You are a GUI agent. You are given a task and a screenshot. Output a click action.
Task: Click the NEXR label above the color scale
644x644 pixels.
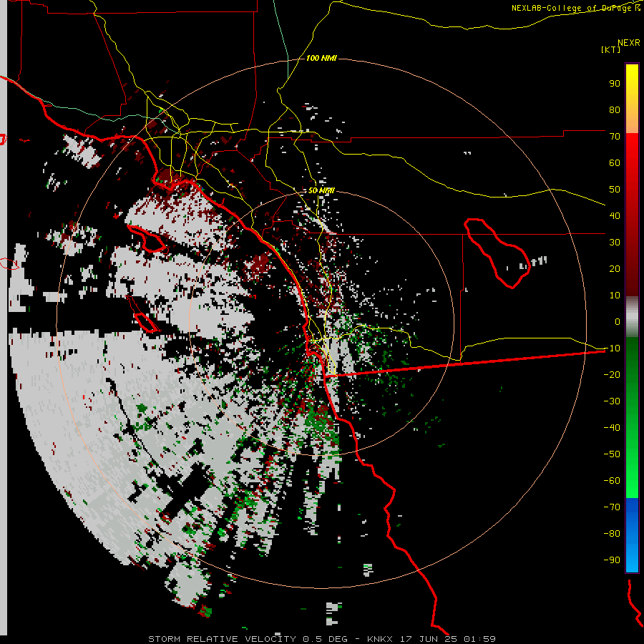tap(629, 43)
